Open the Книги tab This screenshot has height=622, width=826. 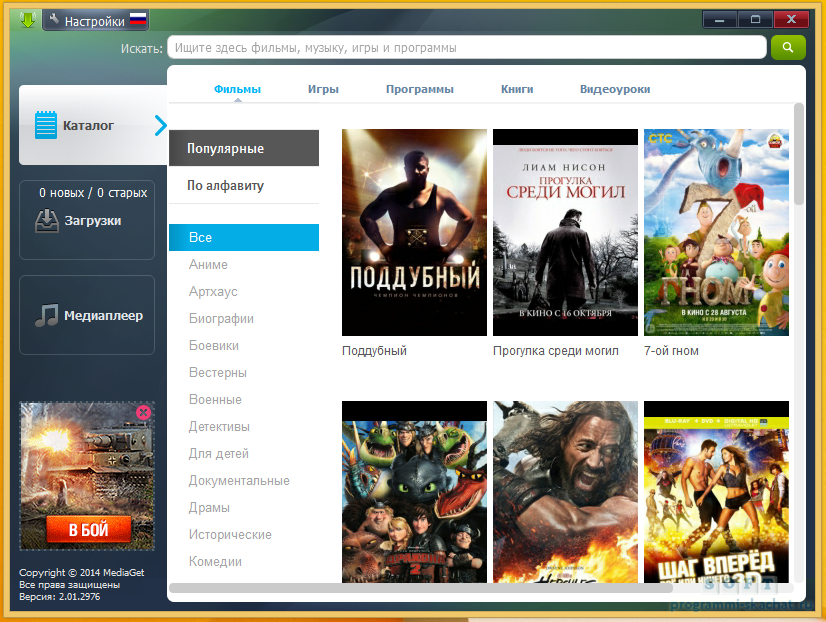coord(517,89)
